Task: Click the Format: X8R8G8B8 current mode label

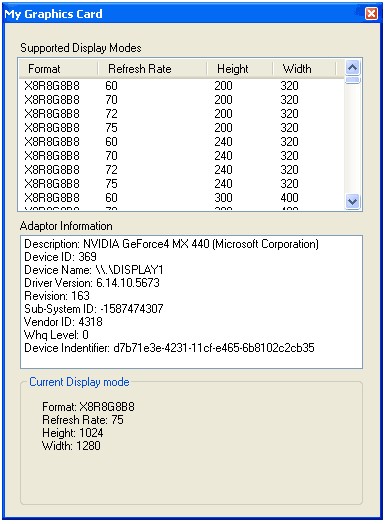Action: point(88,407)
